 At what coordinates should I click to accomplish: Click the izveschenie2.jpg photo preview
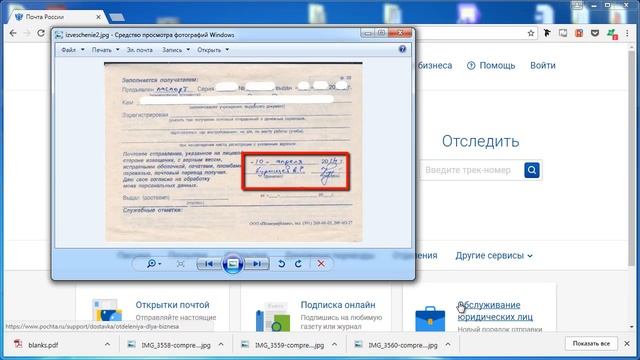(x=233, y=152)
